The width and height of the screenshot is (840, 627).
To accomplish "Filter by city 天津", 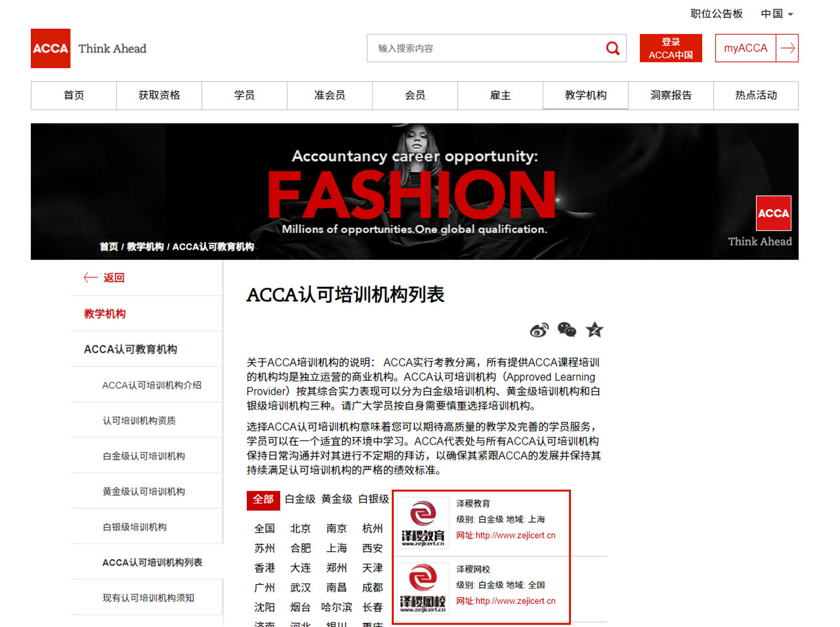I will tap(372, 568).
